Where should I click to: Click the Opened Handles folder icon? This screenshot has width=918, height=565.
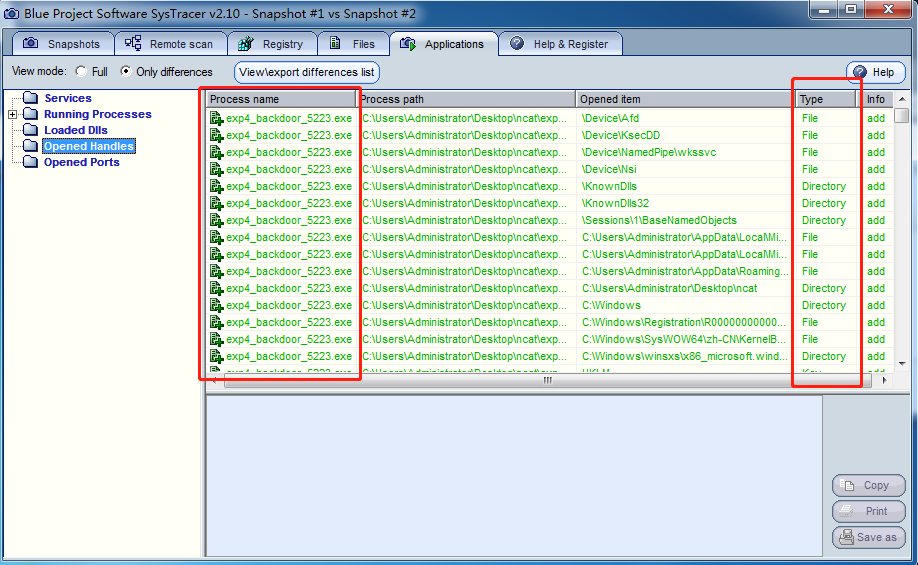coord(30,145)
